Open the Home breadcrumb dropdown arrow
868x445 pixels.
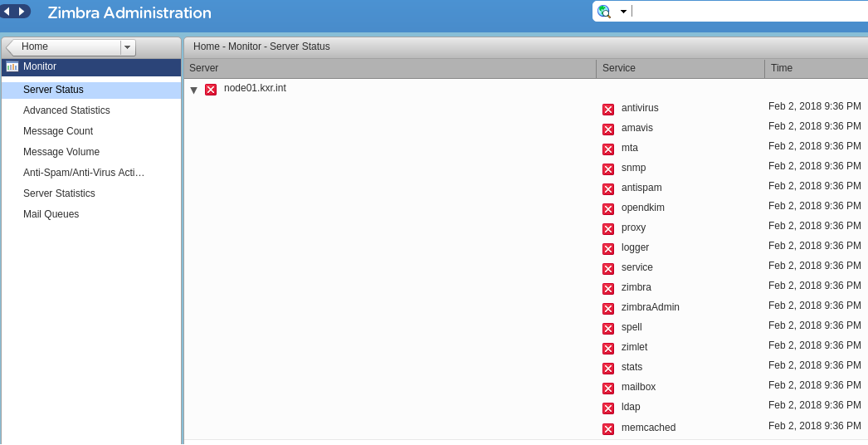[127, 47]
